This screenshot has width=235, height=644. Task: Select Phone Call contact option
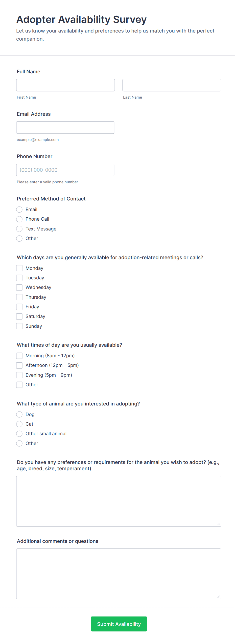click(x=19, y=219)
